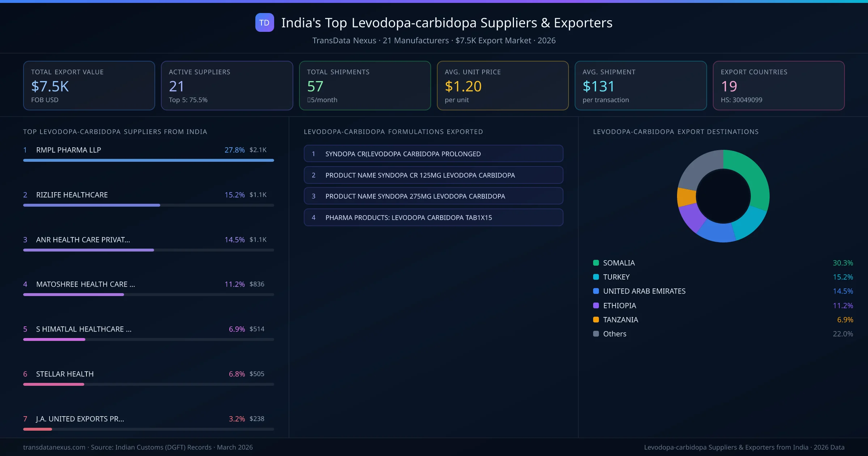Open PHARMA PRODUCTS: LEVODOPA CARBIDOPA TAB1X15 entry
The height and width of the screenshot is (456, 868).
(x=433, y=218)
